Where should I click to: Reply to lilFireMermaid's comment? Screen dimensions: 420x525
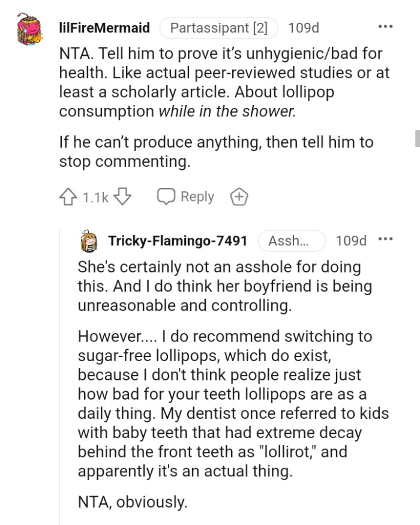(185, 197)
